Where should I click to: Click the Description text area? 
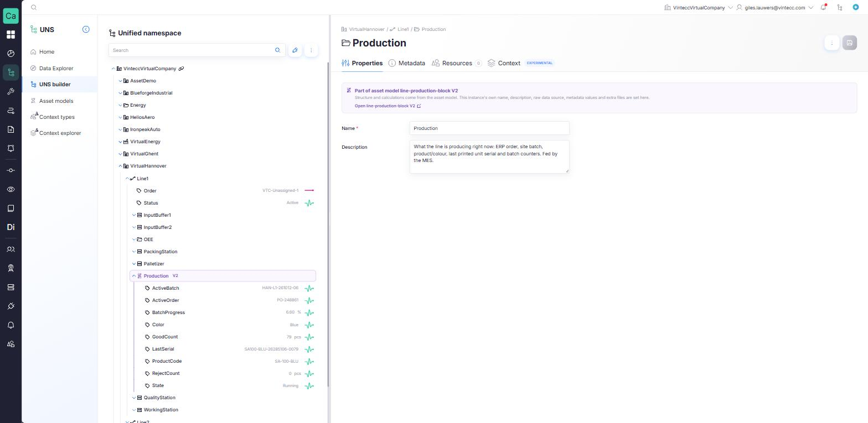pyautogui.click(x=489, y=156)
